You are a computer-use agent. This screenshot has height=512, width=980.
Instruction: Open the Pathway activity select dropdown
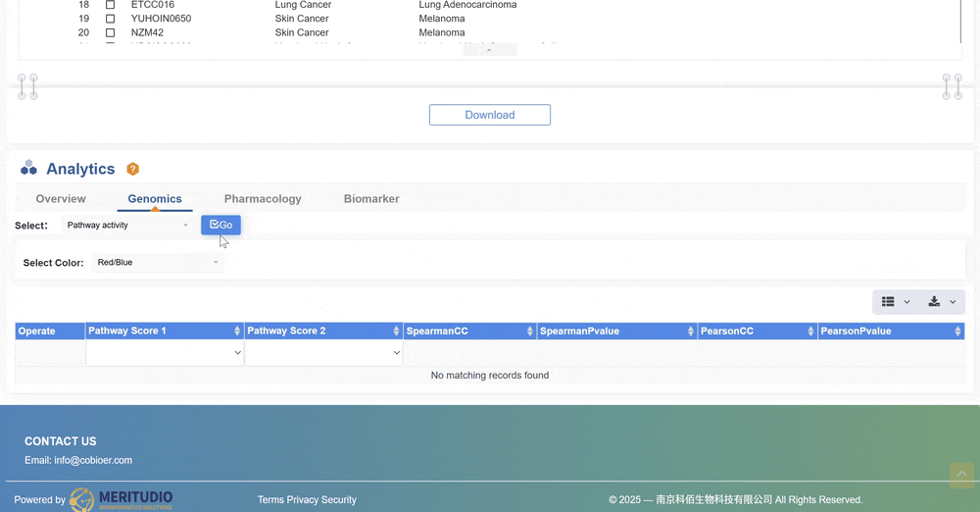(x=127, y=226)
